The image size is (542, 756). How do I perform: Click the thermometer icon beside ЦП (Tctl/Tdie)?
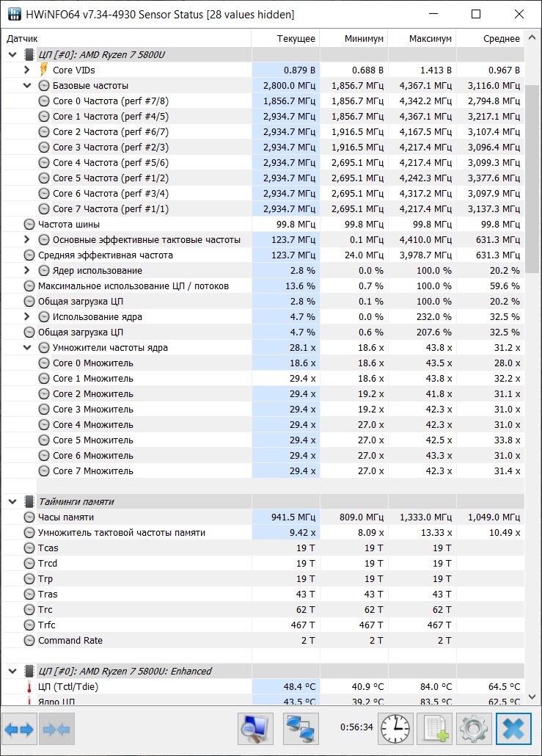pos(29,686)
